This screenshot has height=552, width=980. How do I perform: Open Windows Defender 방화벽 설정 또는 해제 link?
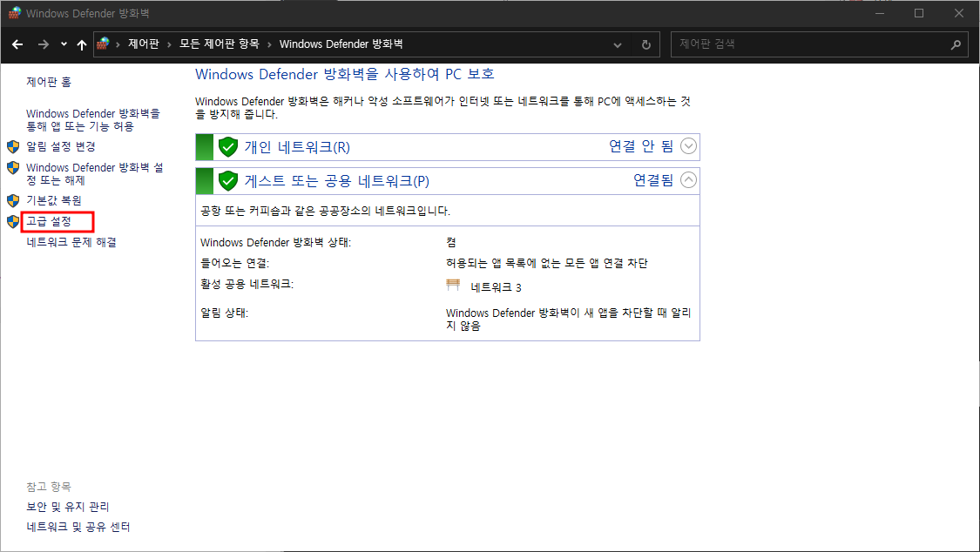[x=94, y=173]
